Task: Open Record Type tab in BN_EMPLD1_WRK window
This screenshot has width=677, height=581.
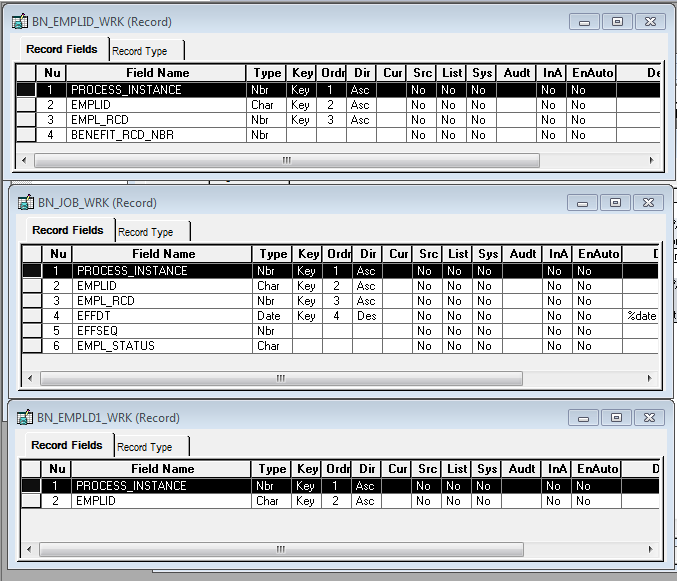Action: (x=152, y=447)
